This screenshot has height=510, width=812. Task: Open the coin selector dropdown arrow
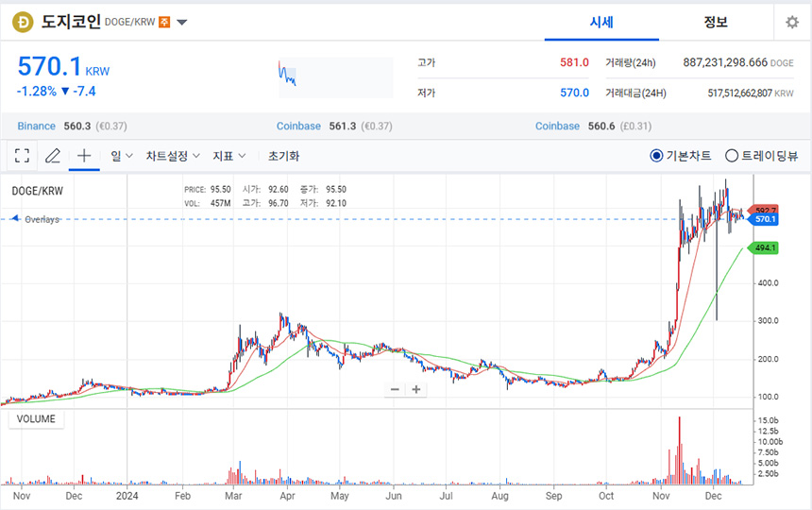point(182,23)
